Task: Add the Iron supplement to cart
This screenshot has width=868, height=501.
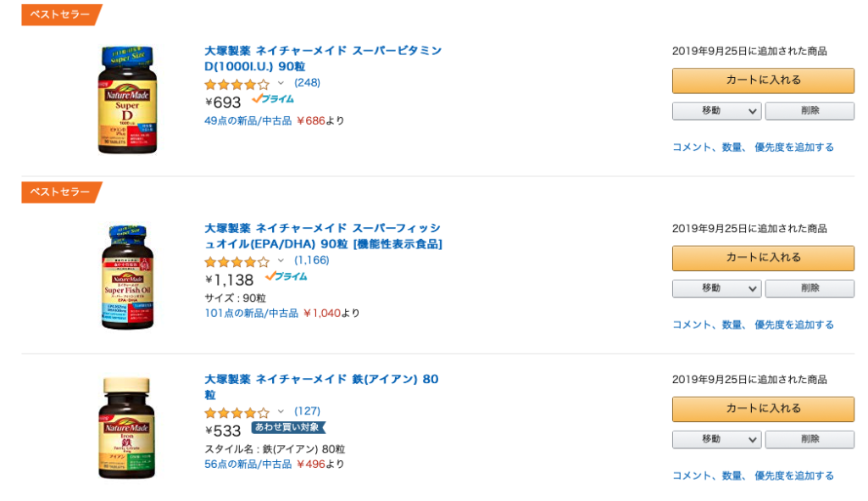Action: click(763, 409)
